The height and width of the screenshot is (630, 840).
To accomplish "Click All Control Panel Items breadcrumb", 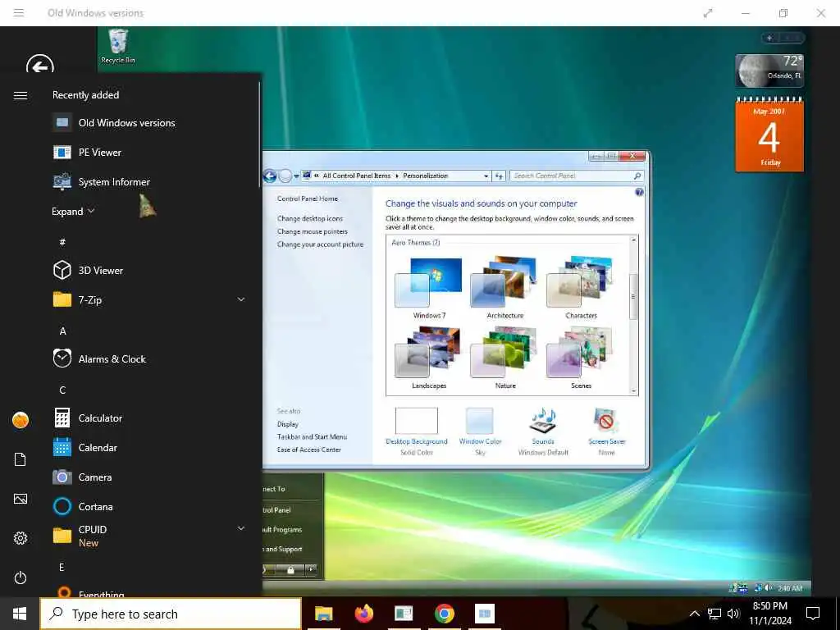I will click(x=356, y=176).
